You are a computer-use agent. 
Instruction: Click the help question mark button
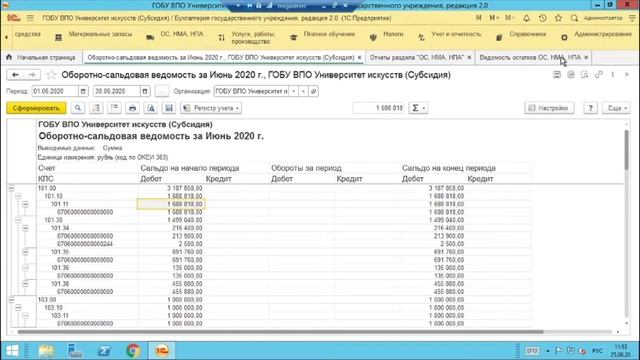(x=590, y=108)
